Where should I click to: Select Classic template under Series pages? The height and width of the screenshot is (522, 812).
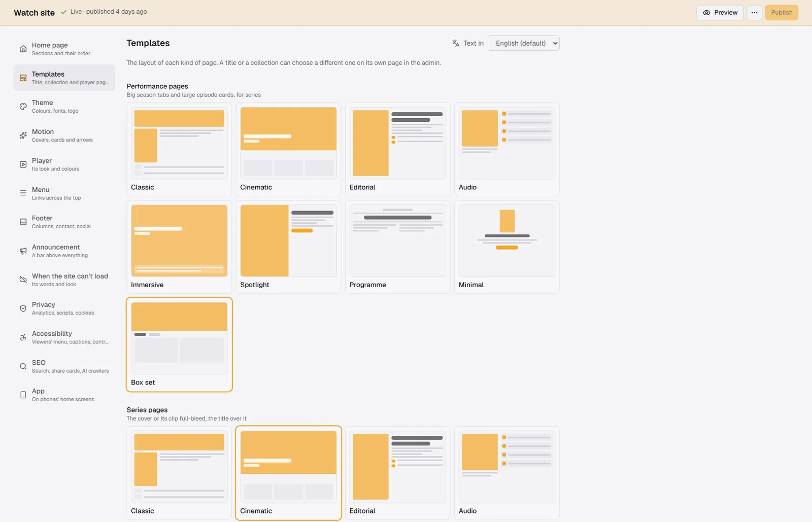[179, 473]
